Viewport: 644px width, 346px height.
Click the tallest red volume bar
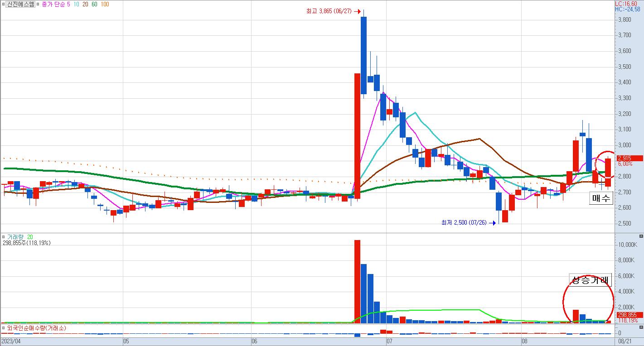point(357,281)
